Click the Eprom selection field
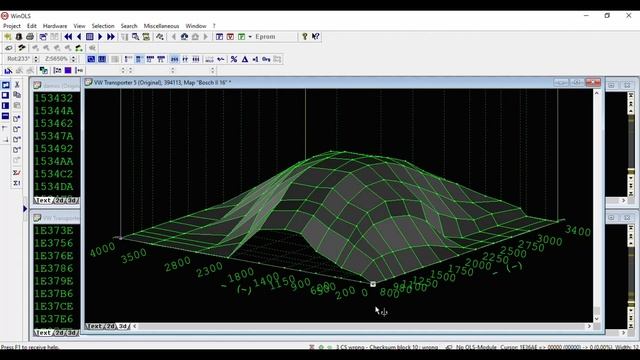 click(275, 37)
